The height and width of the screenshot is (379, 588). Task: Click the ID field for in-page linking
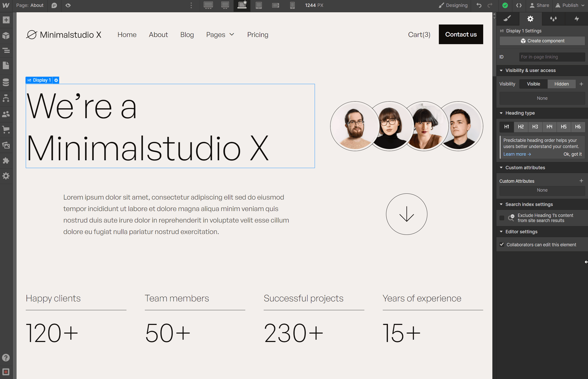[x=552, y=57]
